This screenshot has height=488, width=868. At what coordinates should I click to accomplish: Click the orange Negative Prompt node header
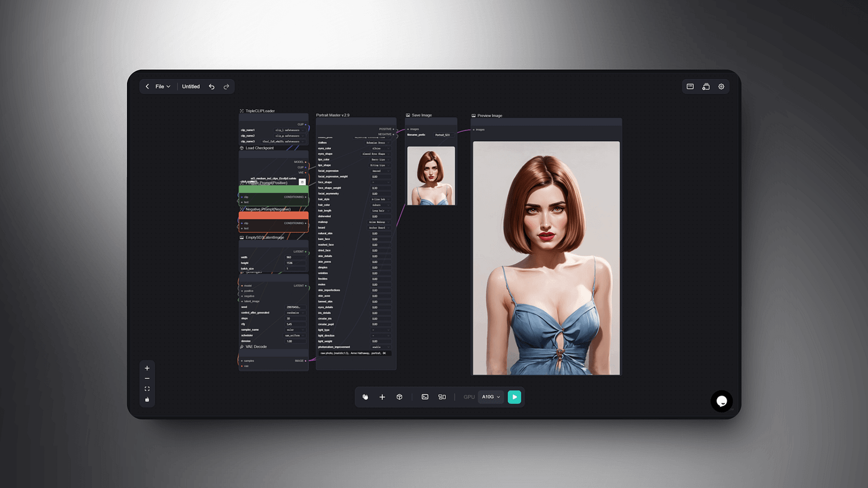click(x=274, y=215)
